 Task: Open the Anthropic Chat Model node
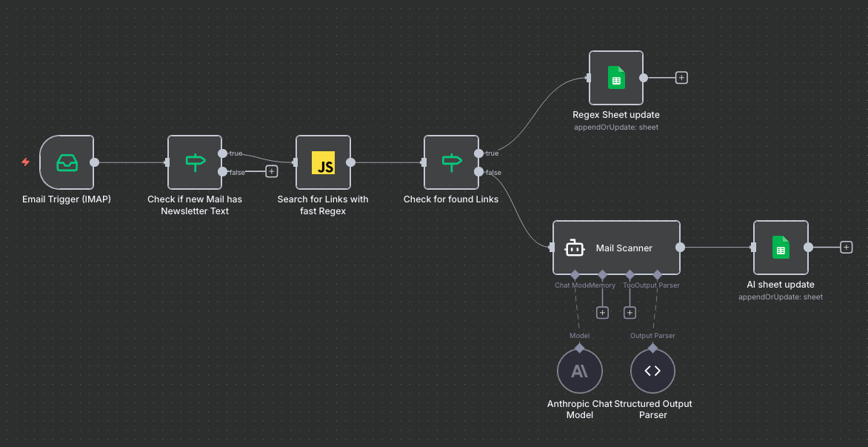pyautogui.click(x=579, y=370)
